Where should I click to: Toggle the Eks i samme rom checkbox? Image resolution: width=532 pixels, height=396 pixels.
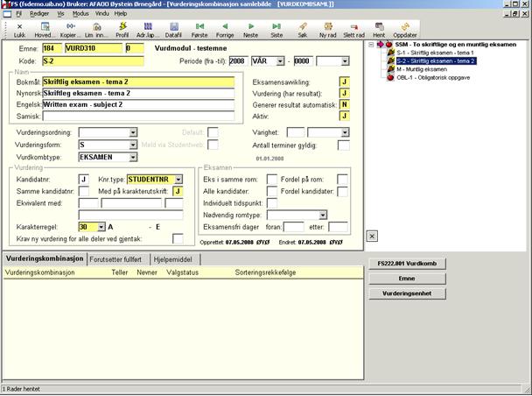(x=271, y=180)
